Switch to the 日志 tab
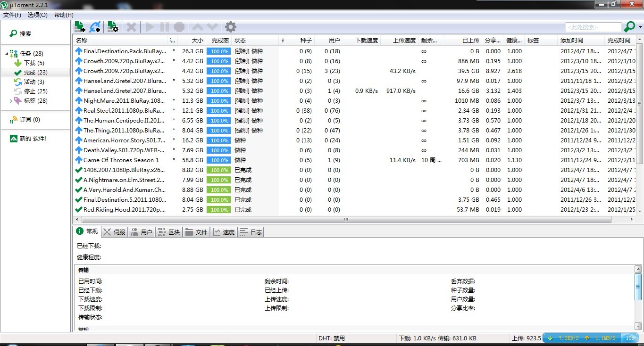644x346 pixels. [x=251, y=232]
